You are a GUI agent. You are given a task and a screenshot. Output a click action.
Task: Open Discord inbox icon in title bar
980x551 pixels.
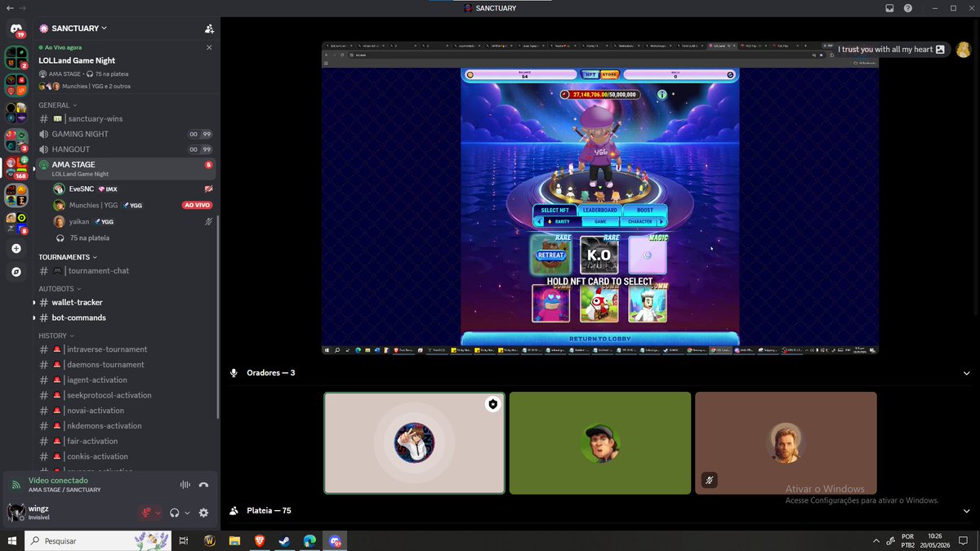[889, 8]
